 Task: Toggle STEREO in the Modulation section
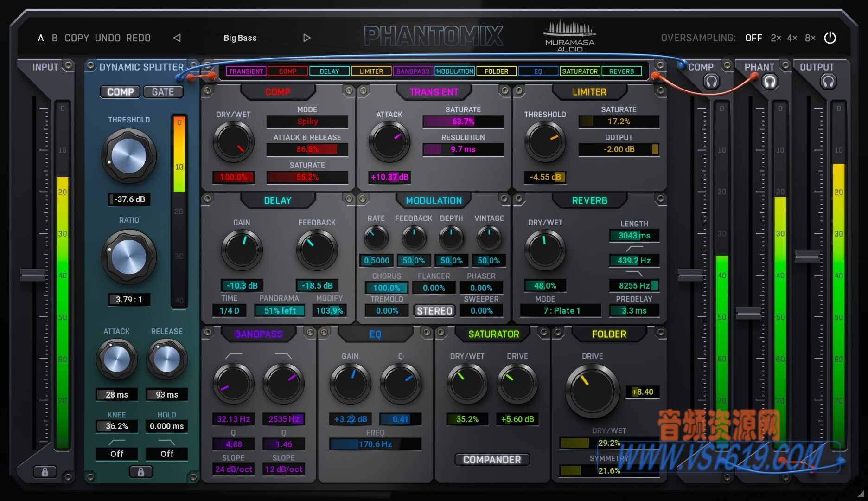[x=434, y=310]
